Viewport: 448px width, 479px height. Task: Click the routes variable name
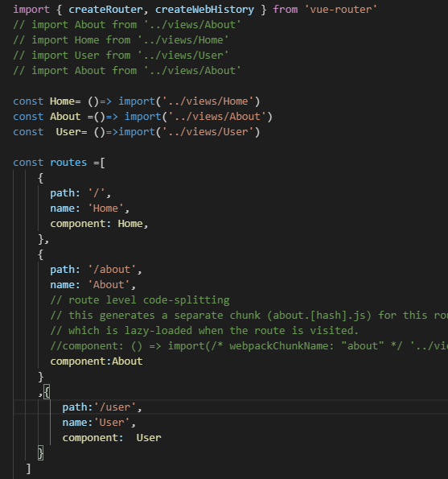tap(68, 162)
